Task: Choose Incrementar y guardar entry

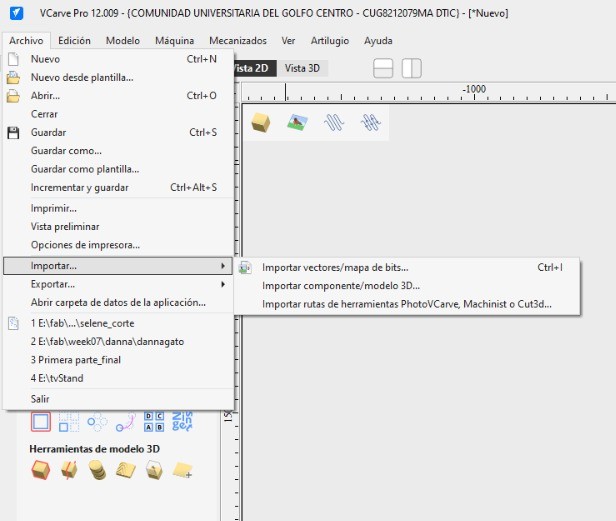Action: [118, 188]
